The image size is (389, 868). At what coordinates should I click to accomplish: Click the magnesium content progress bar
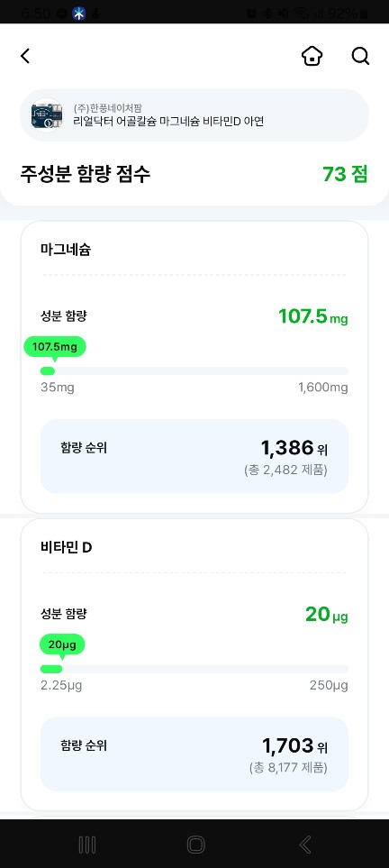pyautogui.click(x=194, y=370)
